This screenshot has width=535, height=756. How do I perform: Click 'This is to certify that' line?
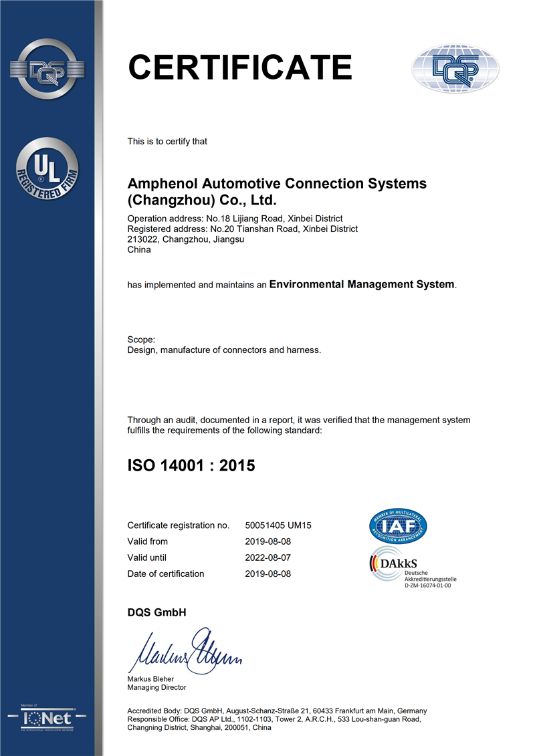[167, 141]
